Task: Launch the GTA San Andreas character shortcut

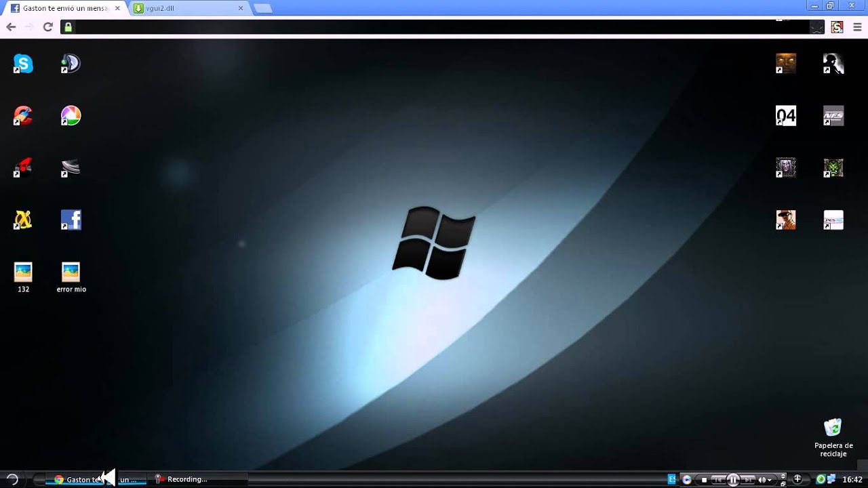Action: tap(786, 220)
